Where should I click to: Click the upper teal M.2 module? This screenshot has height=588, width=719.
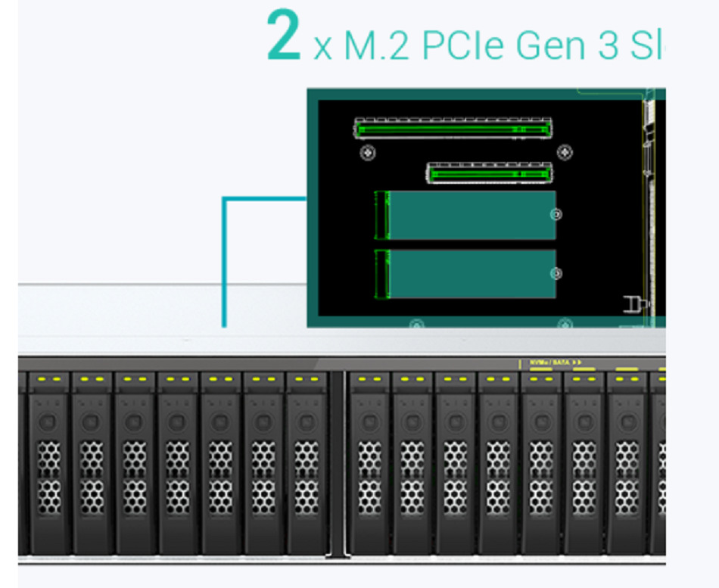[469, 215]
